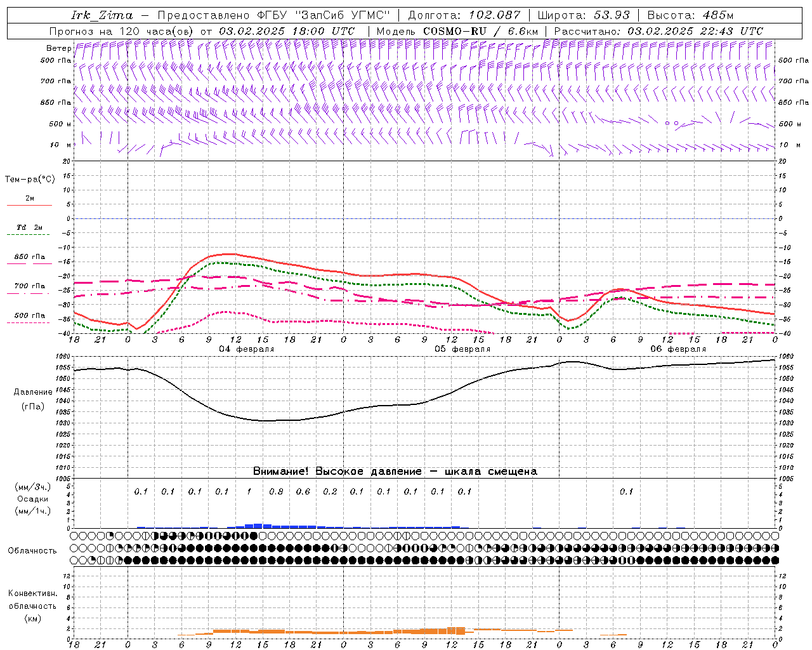812x650 pixels.
Task: Click the "Давление" pressure panel label
Action: 33,392
